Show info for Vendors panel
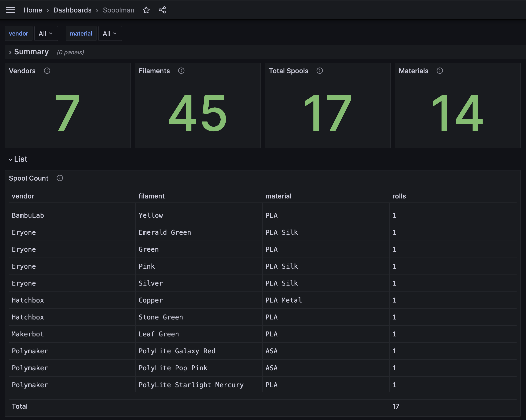Screen dimensions: 526x420 click(47, 71)
